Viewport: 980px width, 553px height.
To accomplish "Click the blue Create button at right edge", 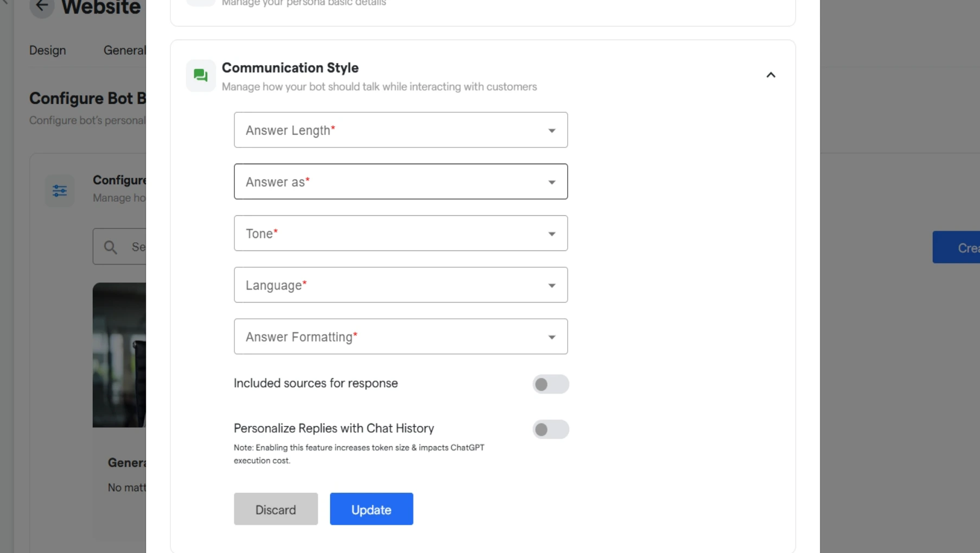I will click(x=956, y=248).
